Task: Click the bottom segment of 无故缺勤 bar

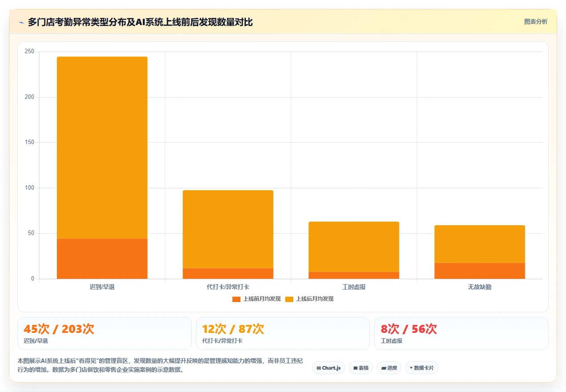Action: pos(480,271)
